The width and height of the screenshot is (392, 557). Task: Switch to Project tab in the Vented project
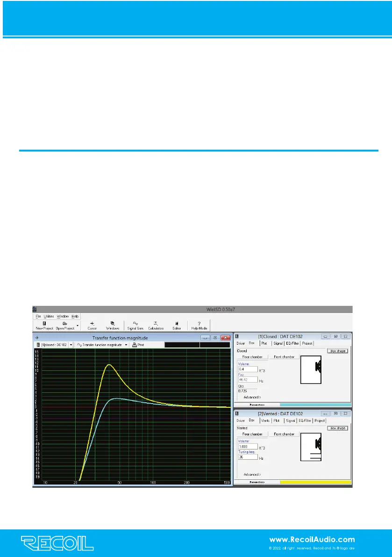[x=320, y=421]
